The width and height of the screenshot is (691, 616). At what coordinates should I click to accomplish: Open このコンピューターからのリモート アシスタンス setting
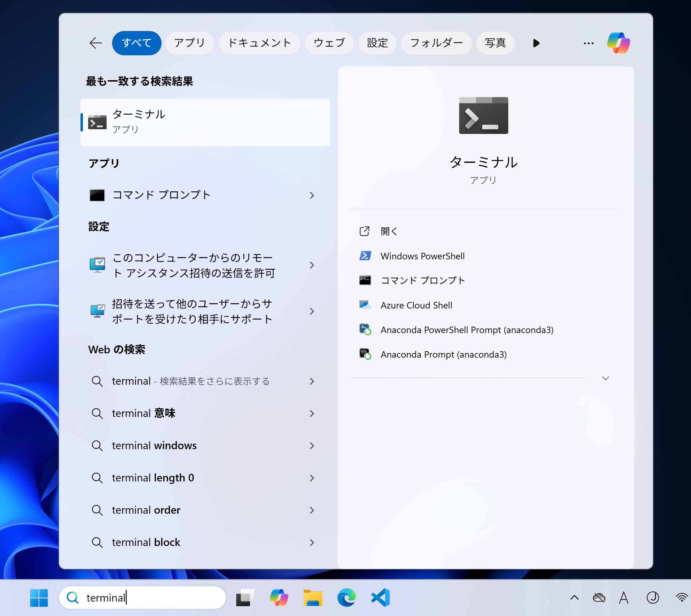tap(205, 265)
